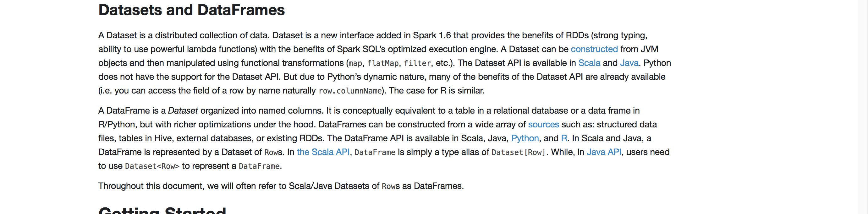868x214 pixels.
Task: Open the Python DataFrame API link
Action: (525, 138)
